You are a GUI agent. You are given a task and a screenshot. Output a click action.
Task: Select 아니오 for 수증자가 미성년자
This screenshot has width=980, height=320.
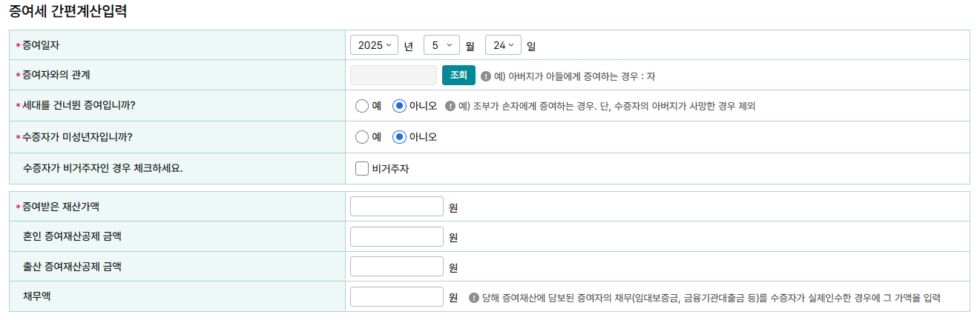coord(399,137)
